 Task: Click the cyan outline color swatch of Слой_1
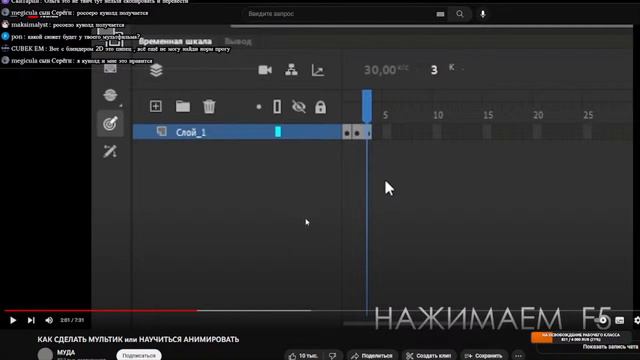[278, 131]
